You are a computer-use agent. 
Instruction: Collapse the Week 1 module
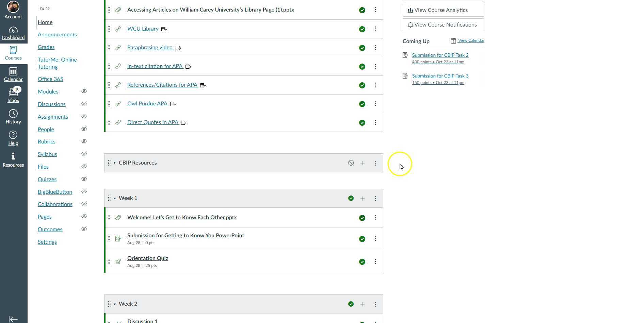tap(115, 199)
